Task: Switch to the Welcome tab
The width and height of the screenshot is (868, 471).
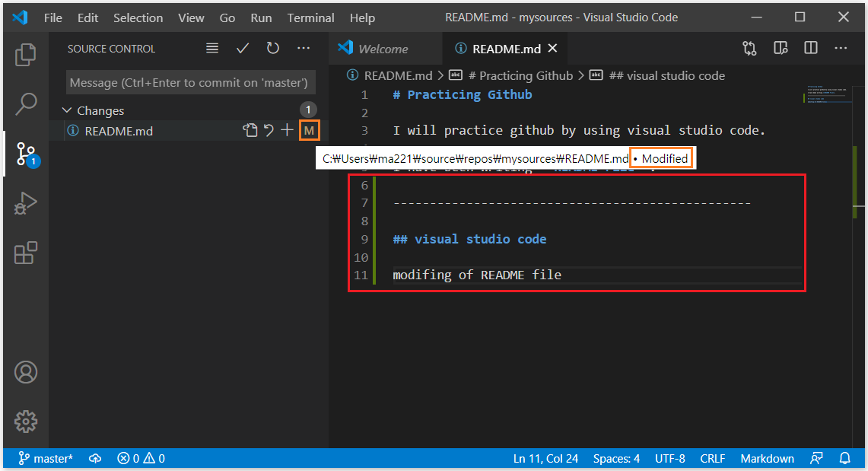Action: coord(386,49)
